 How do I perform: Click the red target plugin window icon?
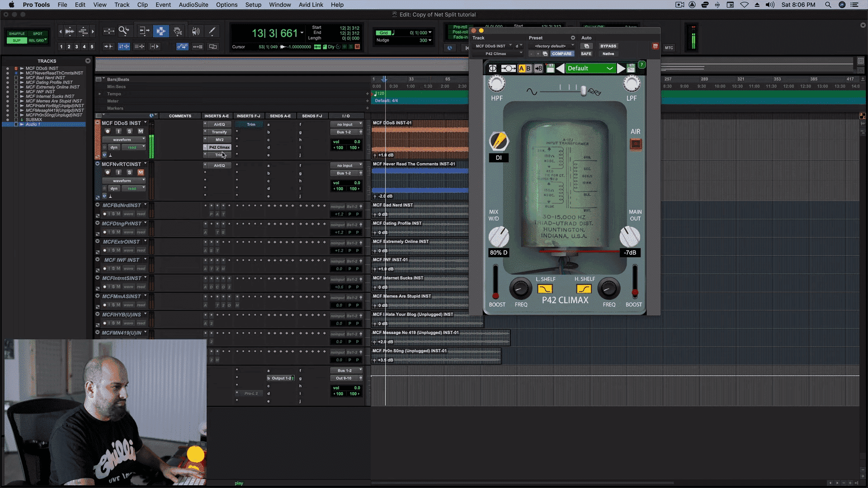[655, 46]
